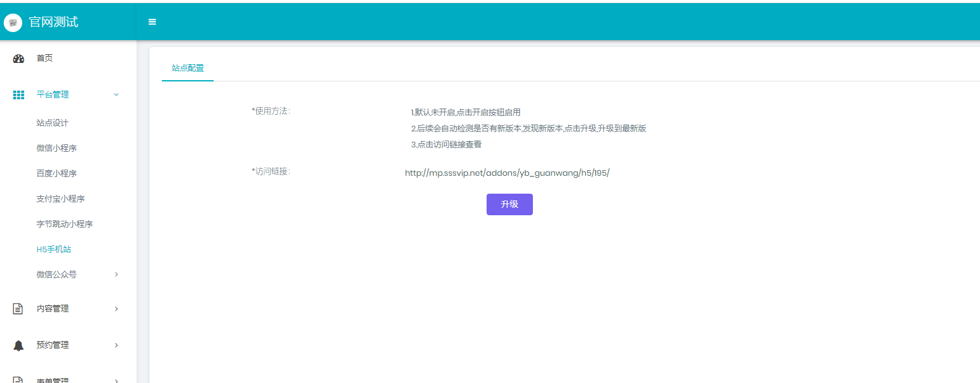The width and height of the screenshot is (980, 383).
Task: Expand the 预约管理 menu arrow
Action: (116, 345)
